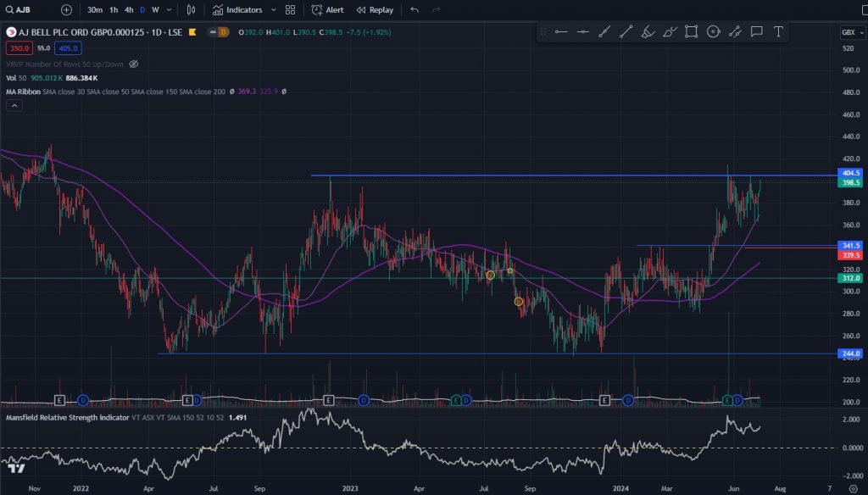Select the Text drawing tool
The width and height of the screenshot is (868, 495).
[777, 32]
